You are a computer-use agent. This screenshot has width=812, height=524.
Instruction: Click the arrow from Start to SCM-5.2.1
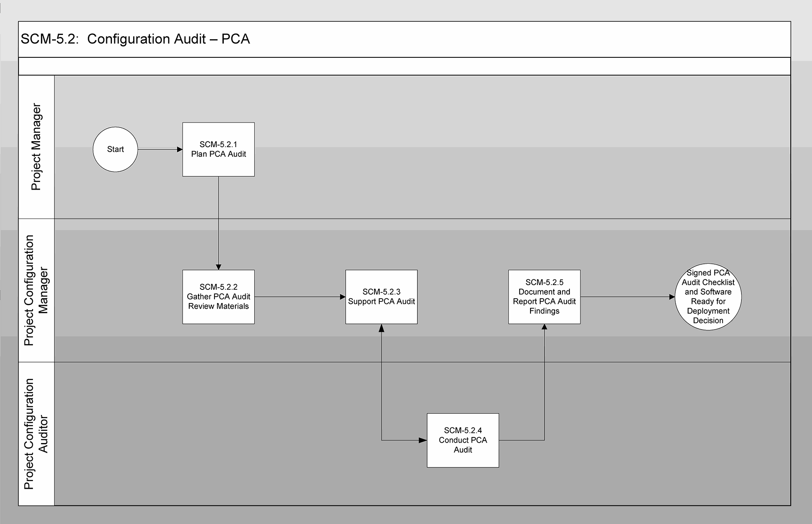pos(160,150)
